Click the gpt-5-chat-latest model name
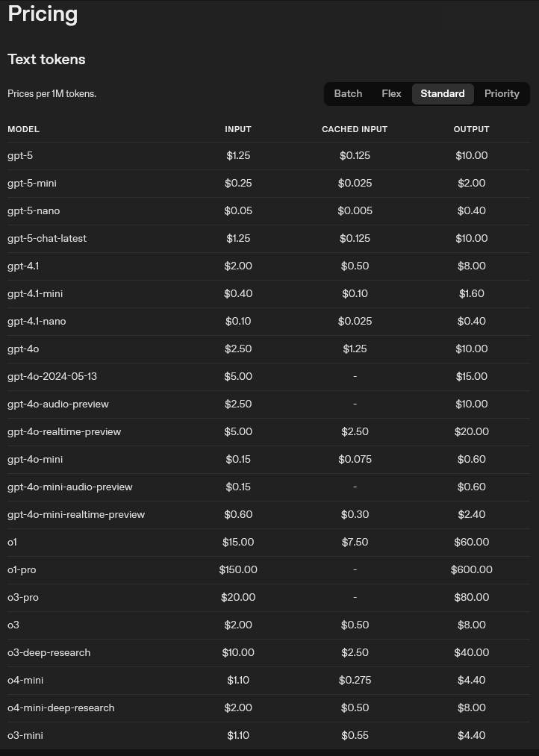539x756 pixels. [47, 238]
